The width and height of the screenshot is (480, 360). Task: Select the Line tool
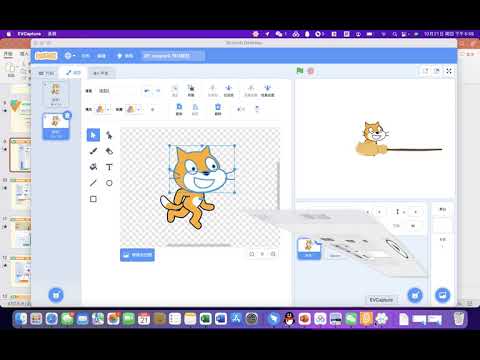93,183
